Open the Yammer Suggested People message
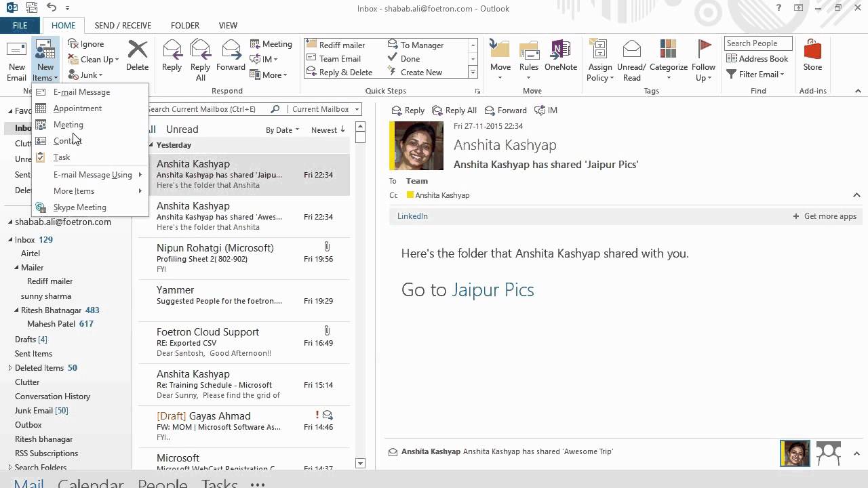The width and height of the screenshot is (868, 488). (244, 300)
